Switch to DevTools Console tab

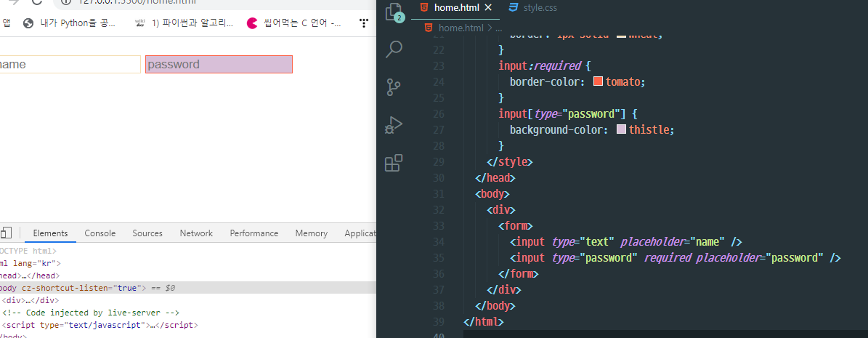click(x=100, y=233)
